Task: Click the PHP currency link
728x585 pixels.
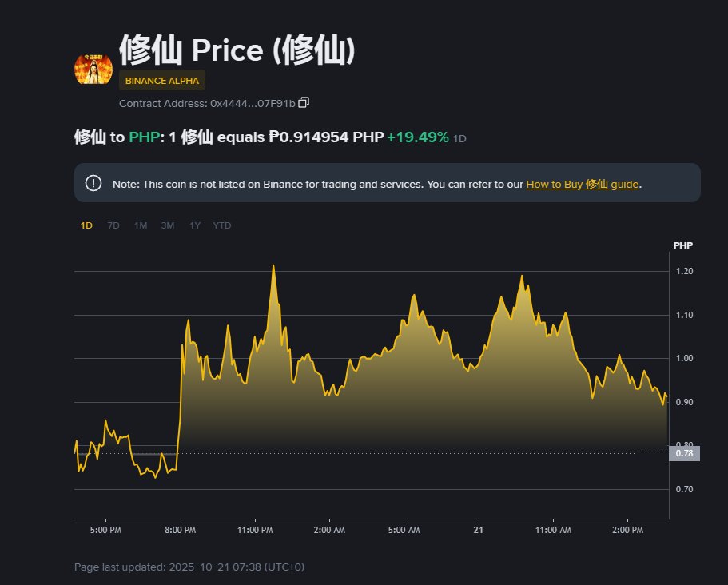Action: [144, 137]
